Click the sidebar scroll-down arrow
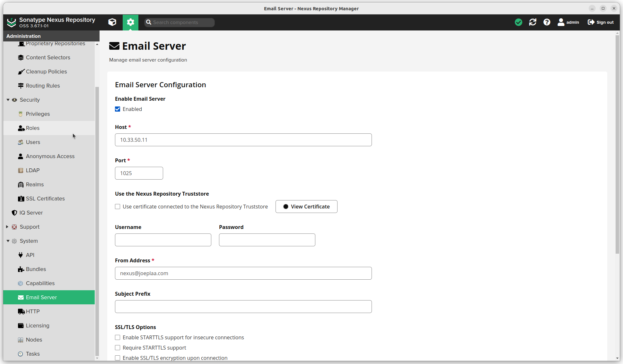Screen dimensions: 623x364 [x=97, y=358]
